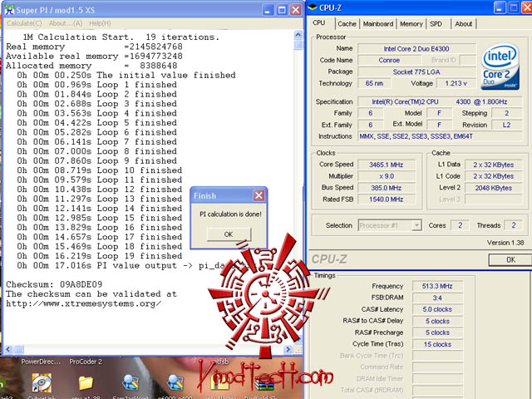
Task: Click the Super PI horizontal scroll right arrow
Action: (288, 349)
